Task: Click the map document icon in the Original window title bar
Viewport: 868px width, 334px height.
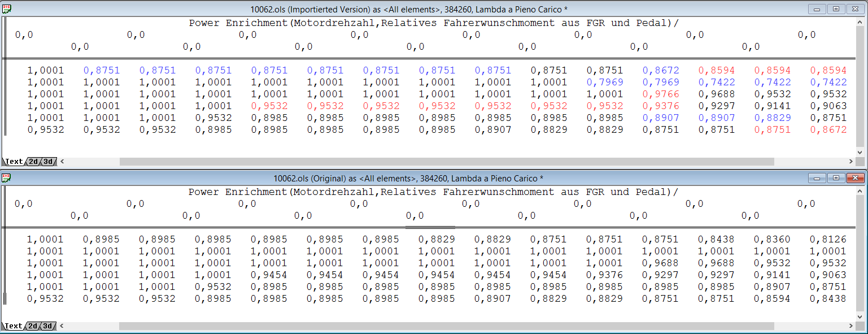Action: click(6, 178)
